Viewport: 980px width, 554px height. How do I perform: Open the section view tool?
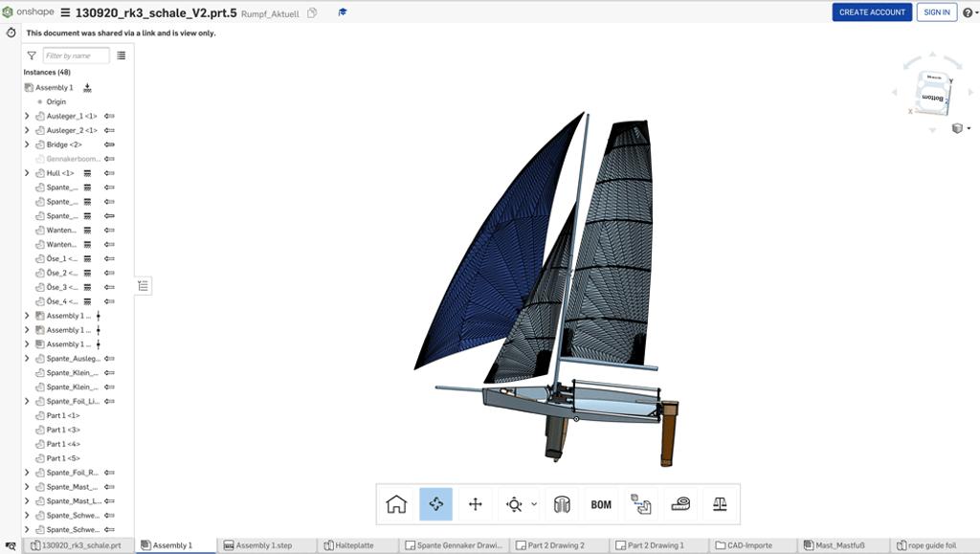[561, 502]
